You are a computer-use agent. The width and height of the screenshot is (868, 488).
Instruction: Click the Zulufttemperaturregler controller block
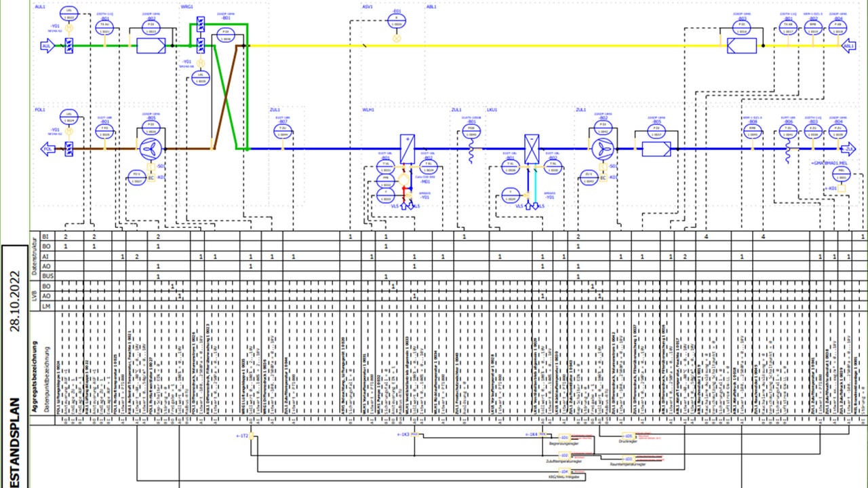(564, 455)
